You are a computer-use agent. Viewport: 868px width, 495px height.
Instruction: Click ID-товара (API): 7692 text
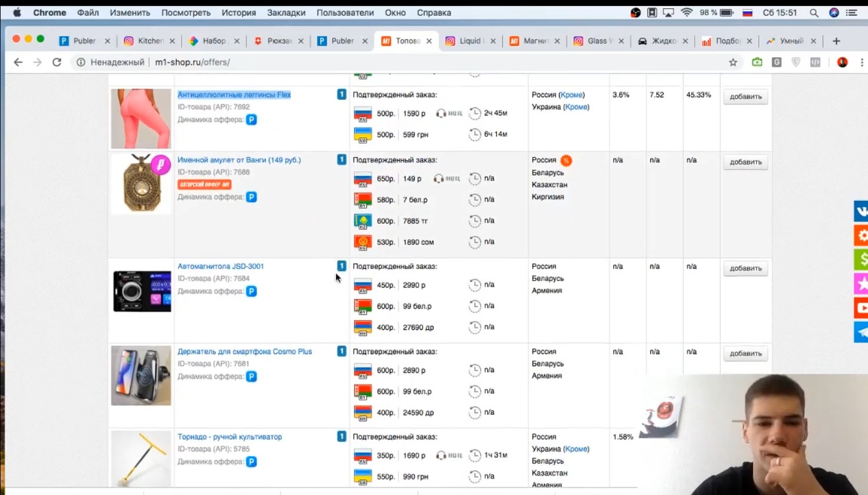(213, 107)
